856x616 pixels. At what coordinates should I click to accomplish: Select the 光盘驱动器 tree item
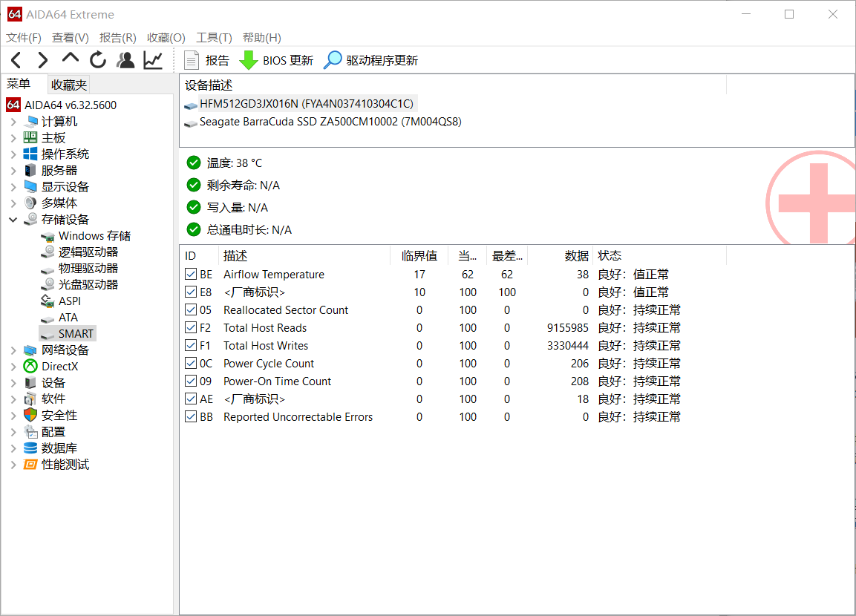[x=79, y=285]
